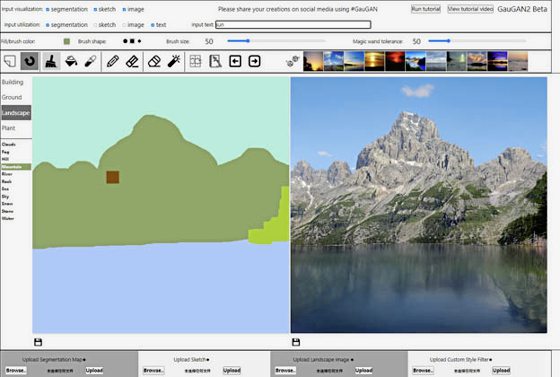Pick the square brush shape
The width and height of the screenshot is (560, 377).
[x=132, y=41]
